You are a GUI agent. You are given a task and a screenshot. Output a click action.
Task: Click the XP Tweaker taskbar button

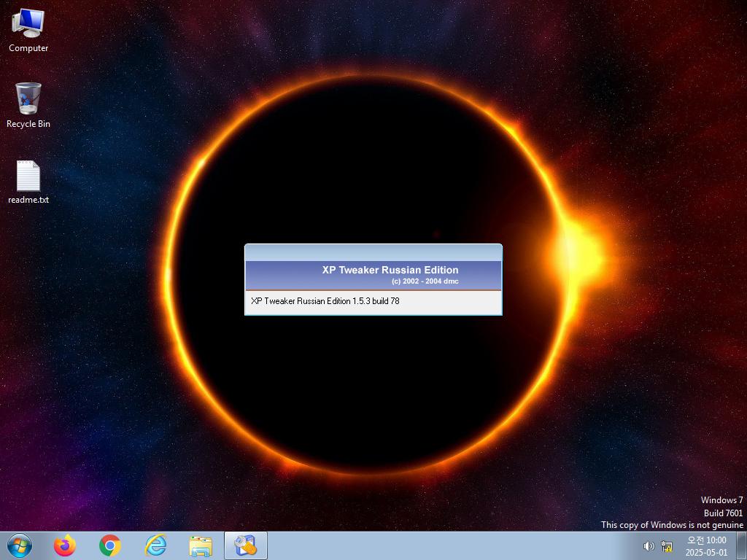pos(246,545)
